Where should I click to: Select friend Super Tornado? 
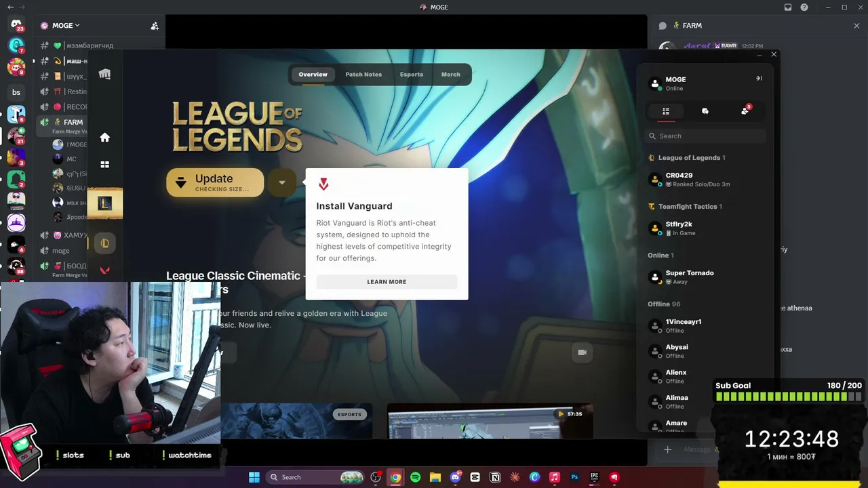click(x=705, y=277)
